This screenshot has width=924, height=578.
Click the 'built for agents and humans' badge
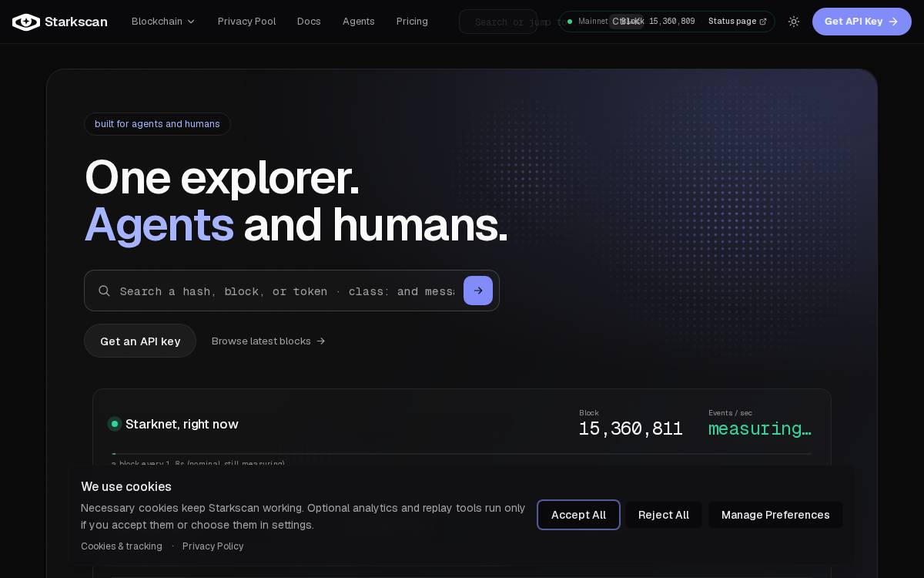point(157,124)
